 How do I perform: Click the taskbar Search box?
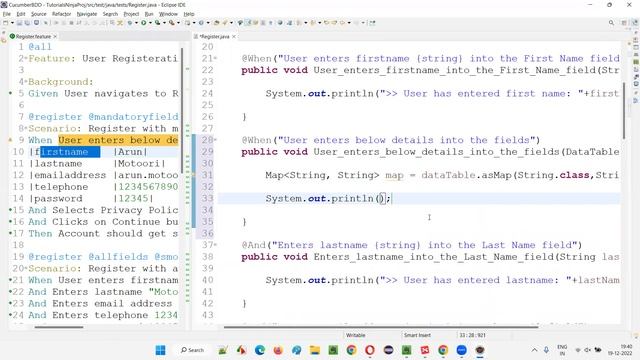pyautogui.click(x=192, y=350)
